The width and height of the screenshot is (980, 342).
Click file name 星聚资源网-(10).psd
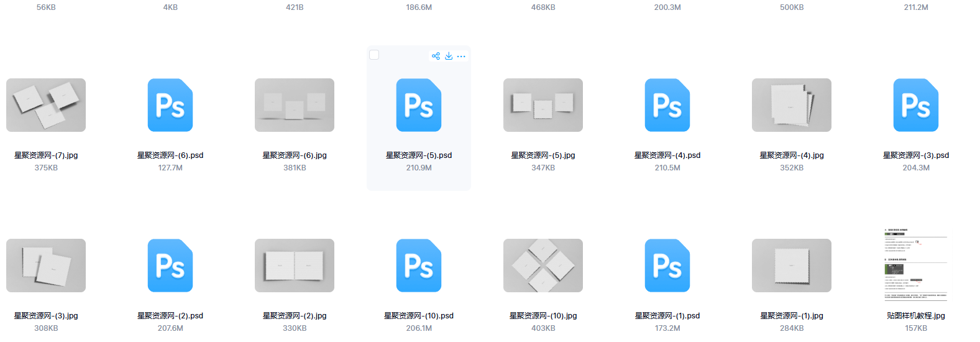pyautogui.click(x=419, y=316)
